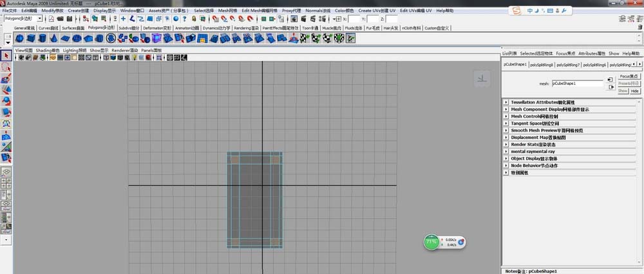Create a polygon plane from the shelf
The height and width of the screenshot is (274, 644).
point(65,39)
